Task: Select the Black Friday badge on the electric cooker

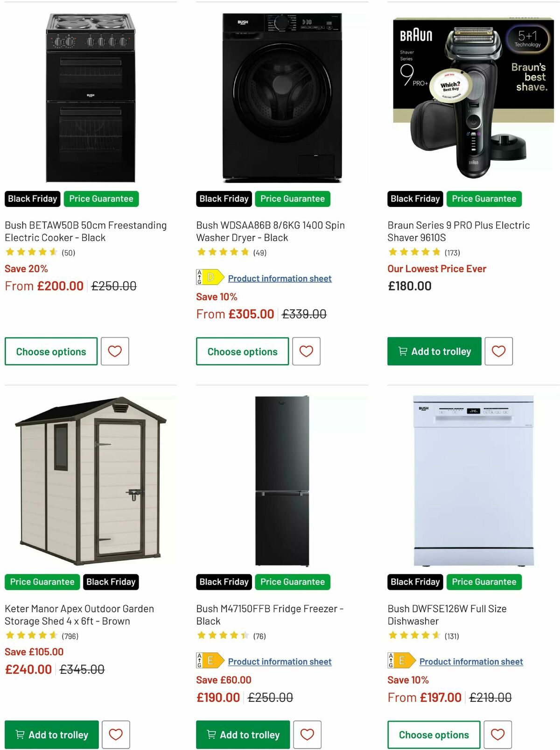Action: [32, 198]
